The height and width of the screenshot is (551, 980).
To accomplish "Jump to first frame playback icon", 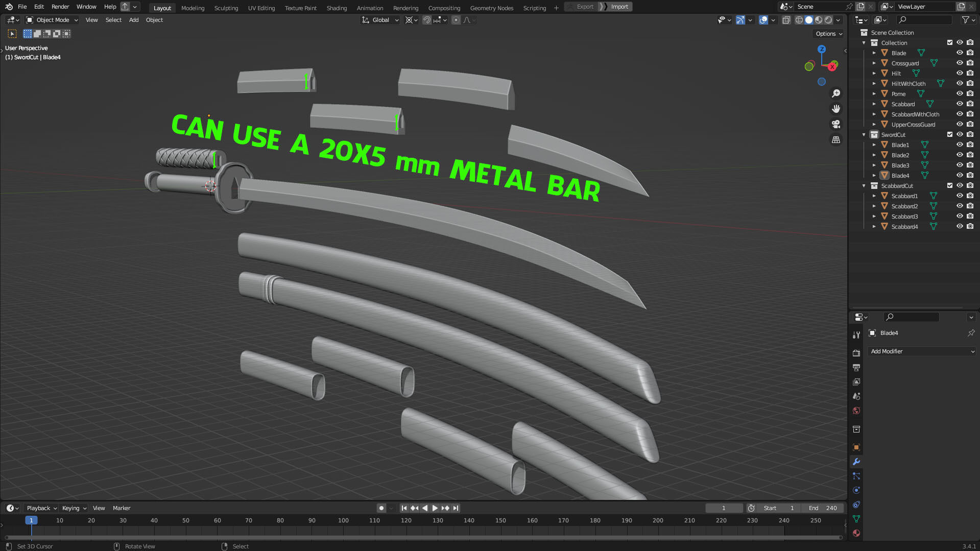I will point(404,508).
